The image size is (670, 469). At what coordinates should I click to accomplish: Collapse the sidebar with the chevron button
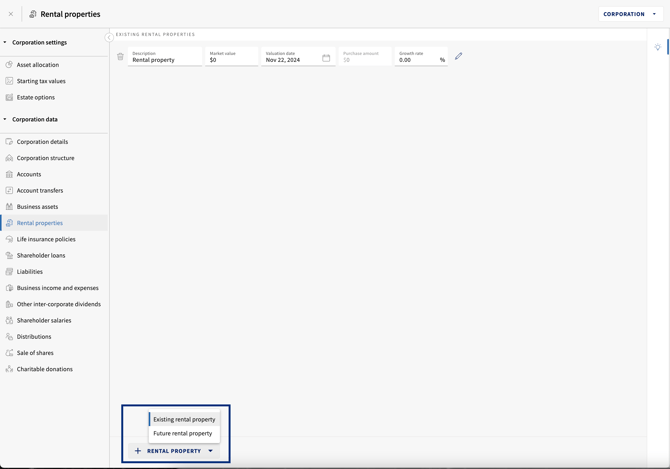point(109,38)
